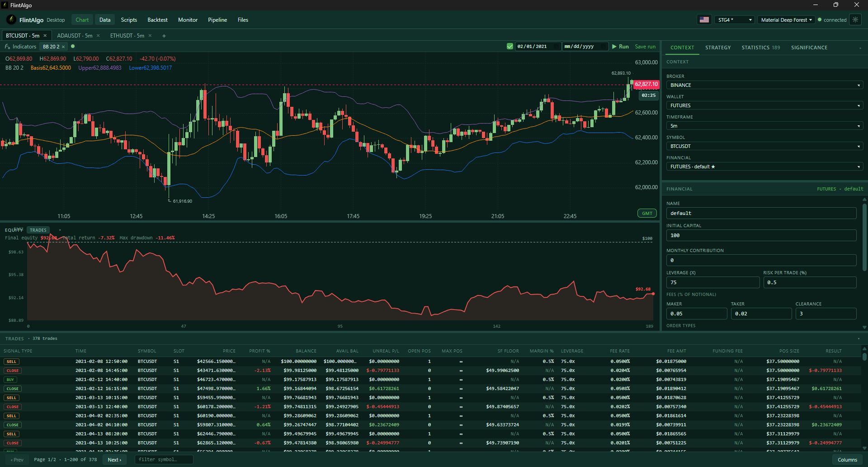Switch to the Chart menu
This screenshot has width=868, height=467.
pos(82,20)
